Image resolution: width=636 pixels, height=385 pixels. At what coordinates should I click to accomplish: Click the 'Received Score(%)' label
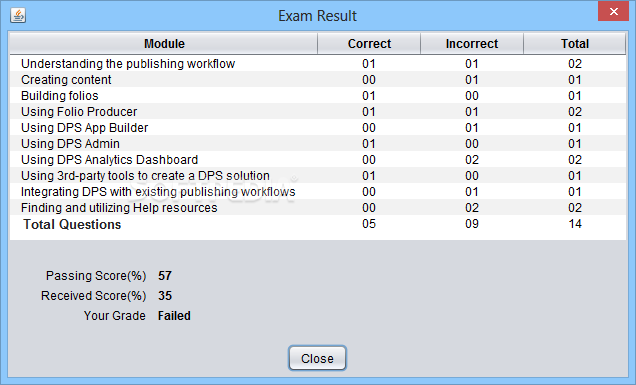tap(93, 296)
